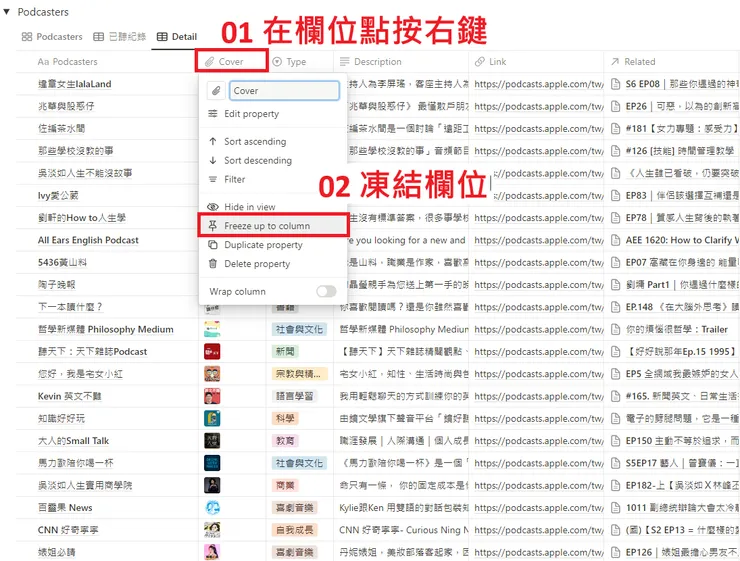Click the 百靈果 News cover thumbnail
740x561 pixels.
pos(212,508)
